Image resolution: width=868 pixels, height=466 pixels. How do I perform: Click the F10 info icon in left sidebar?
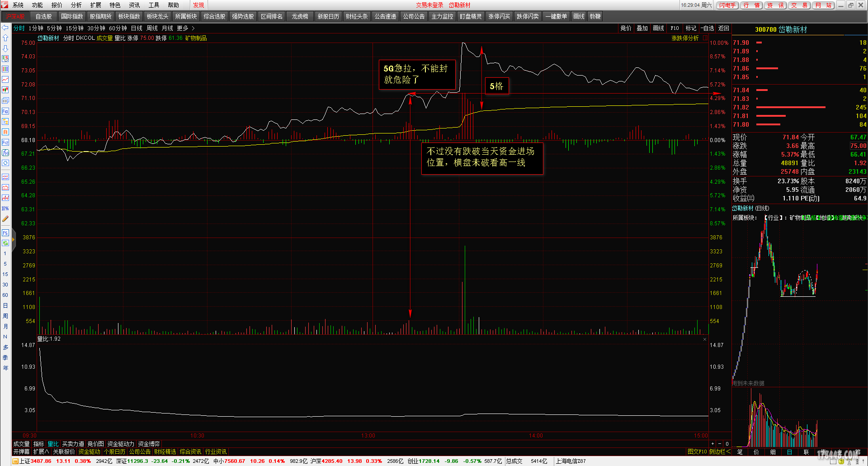point(5,111)
